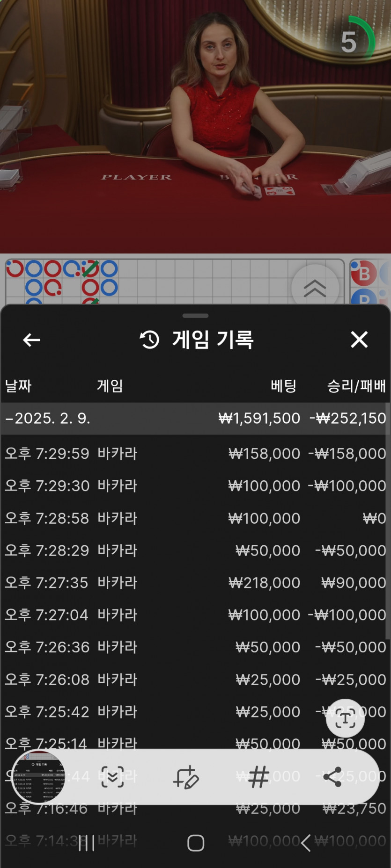
Task: Open the 오후 7:27:35 바카라 record
Action: pos(195,583)
